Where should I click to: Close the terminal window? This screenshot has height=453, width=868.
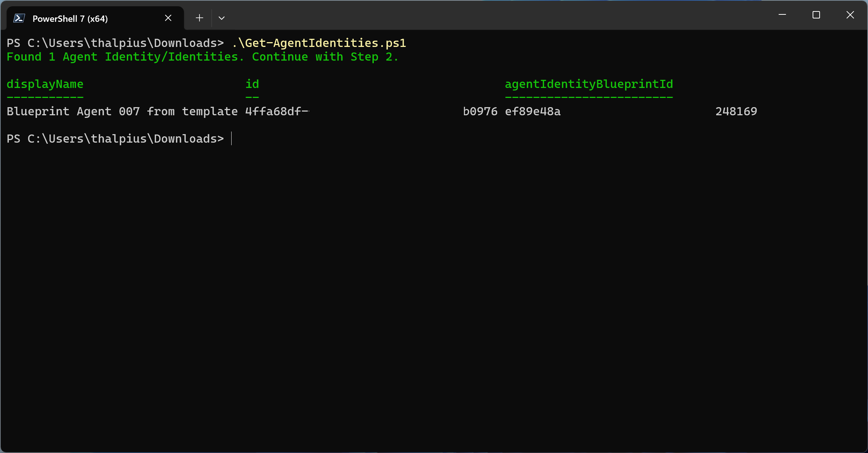pos(850,15)
